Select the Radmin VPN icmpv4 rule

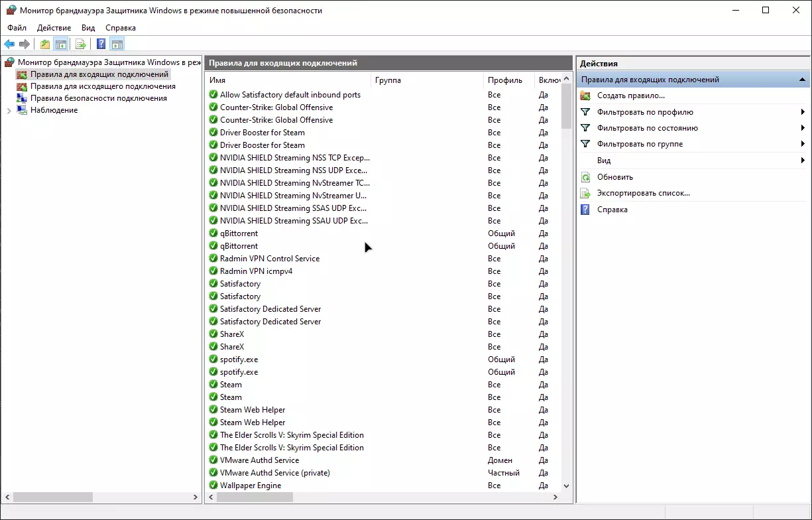[x=256, y=271]
